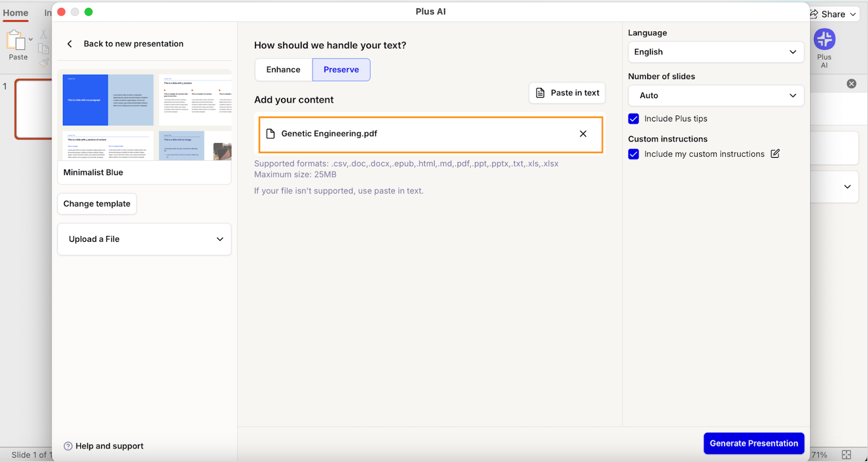Toggle Include my custom instructions checkbox

point(633,154)
